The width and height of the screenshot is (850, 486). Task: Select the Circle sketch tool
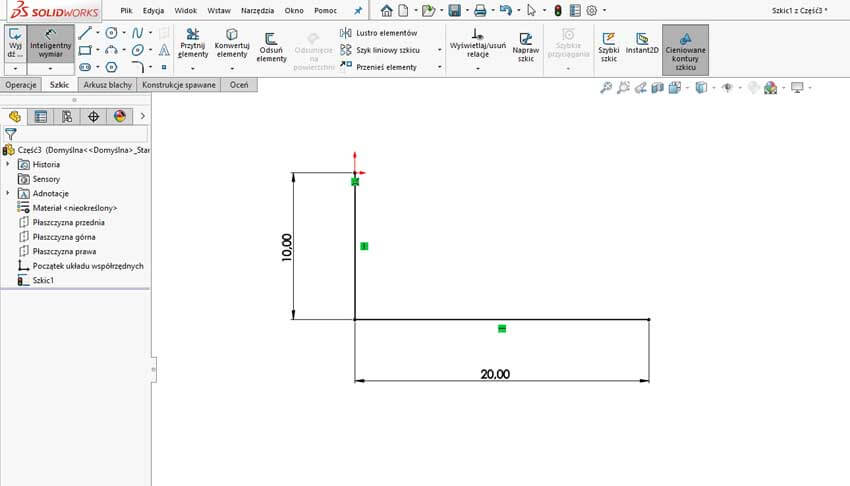coord(111,33)
